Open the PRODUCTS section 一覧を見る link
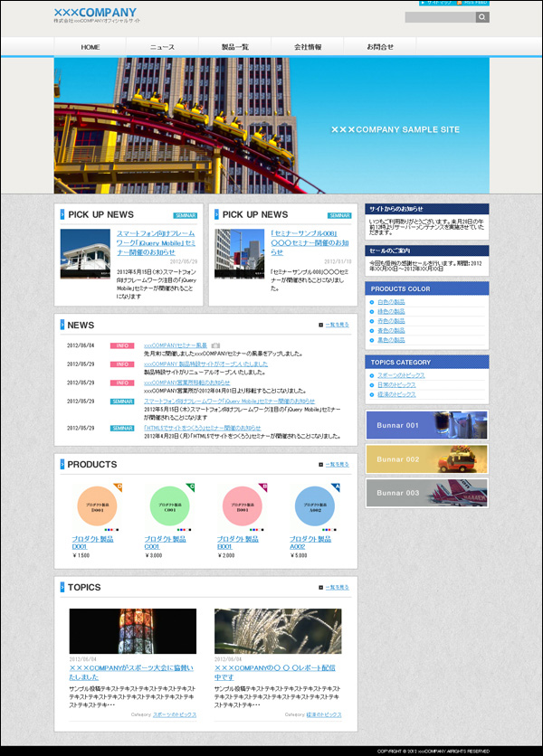The width and height of the screenshot is (543, 756). pyautogui.click(x=337, y=465)
